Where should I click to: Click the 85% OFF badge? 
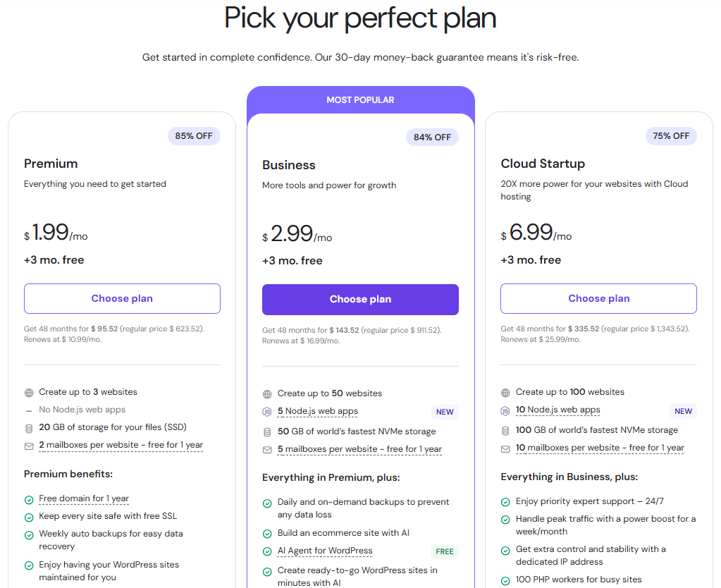coord(194,136)
